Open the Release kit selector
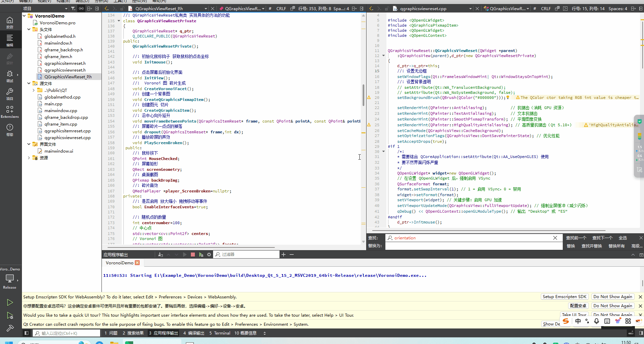The height and width of the screenshot is (344, 644). point(10,282)
